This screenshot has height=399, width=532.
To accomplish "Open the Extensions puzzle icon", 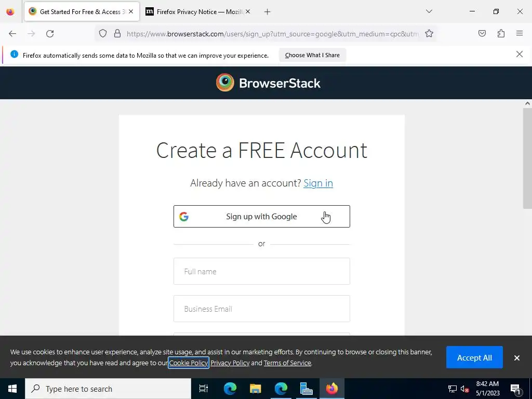I will coord(501,33).
